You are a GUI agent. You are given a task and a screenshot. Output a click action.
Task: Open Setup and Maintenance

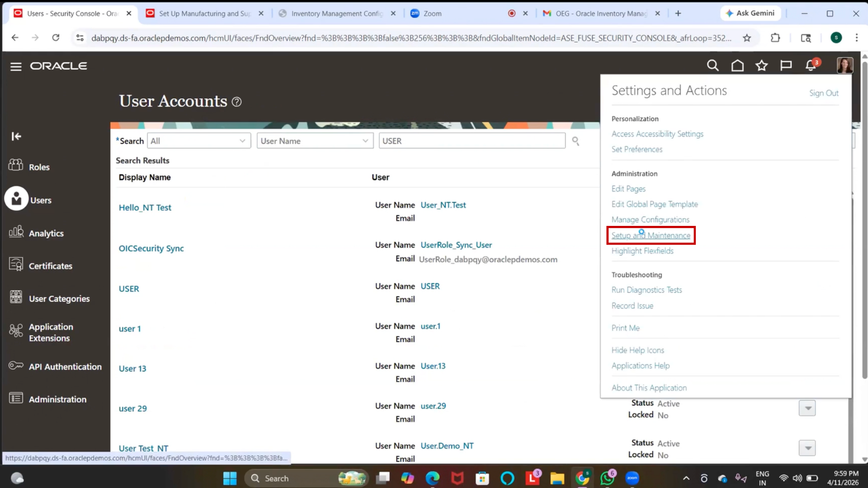651,235
